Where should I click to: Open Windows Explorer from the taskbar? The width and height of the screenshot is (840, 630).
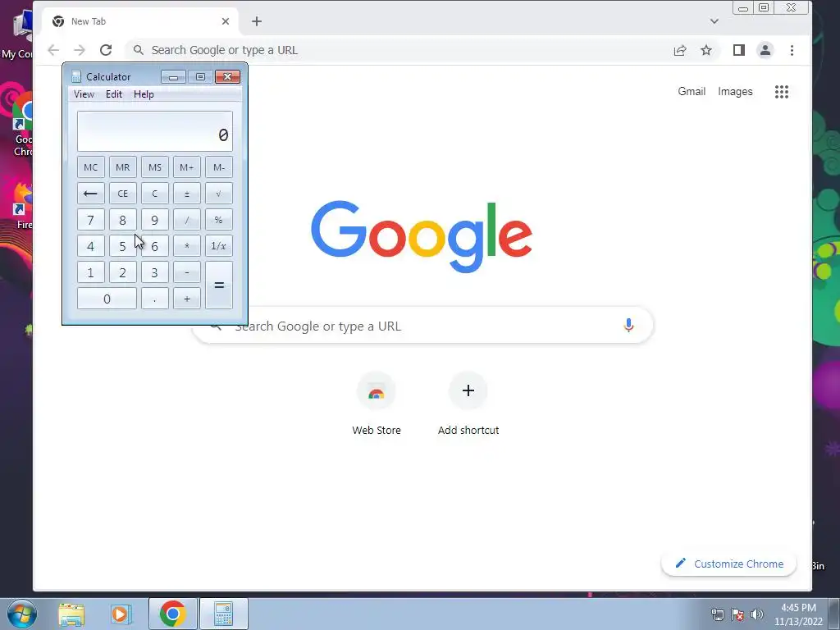(71, 614)
